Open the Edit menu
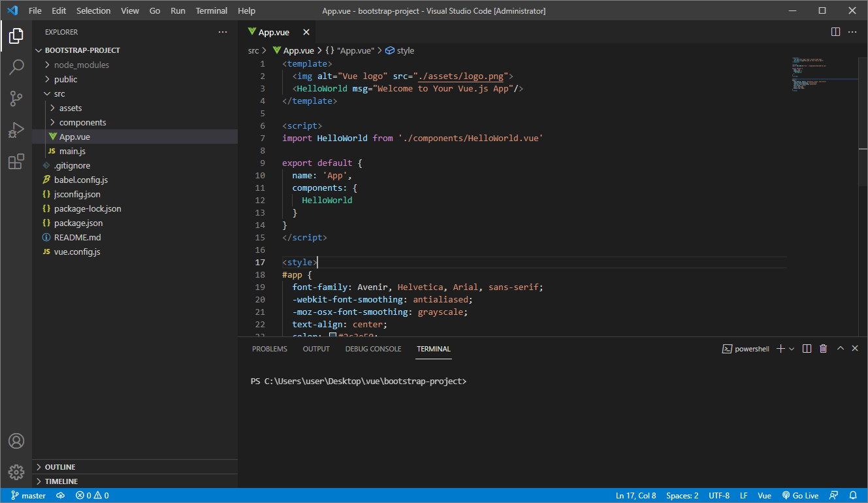The width and height of the screenshot is (868, 503). pos(59,11)
